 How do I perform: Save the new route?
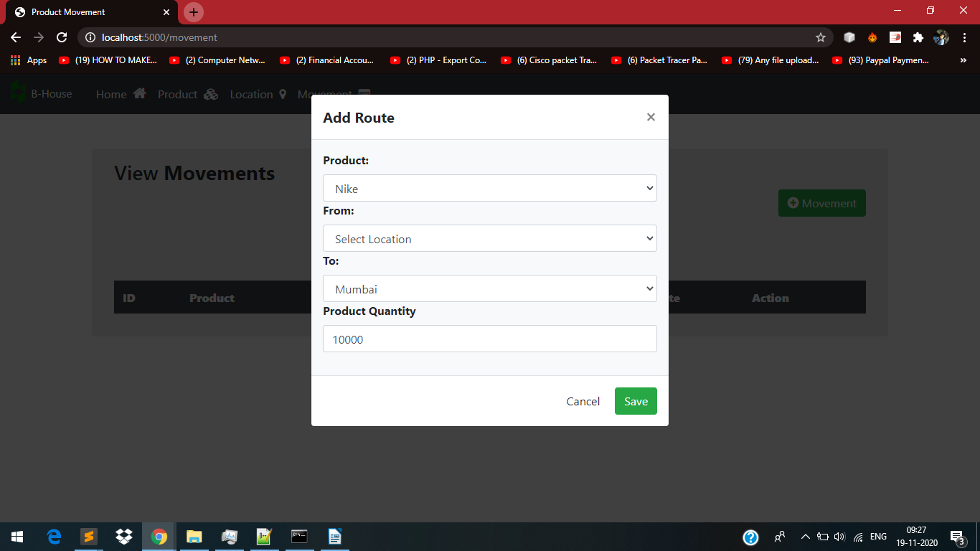[x=636, y=401]
